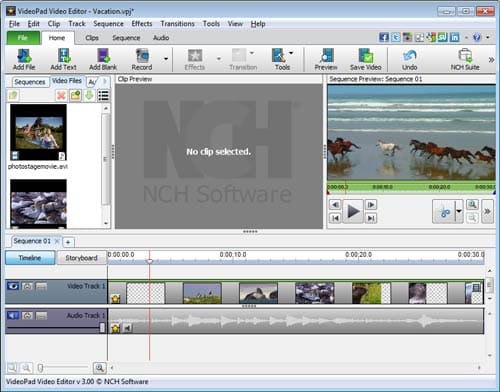This screenshot has width=500, height=392.
Task: Click the Save Video icon
Action: pyautogui.click(x=366, y=59)
